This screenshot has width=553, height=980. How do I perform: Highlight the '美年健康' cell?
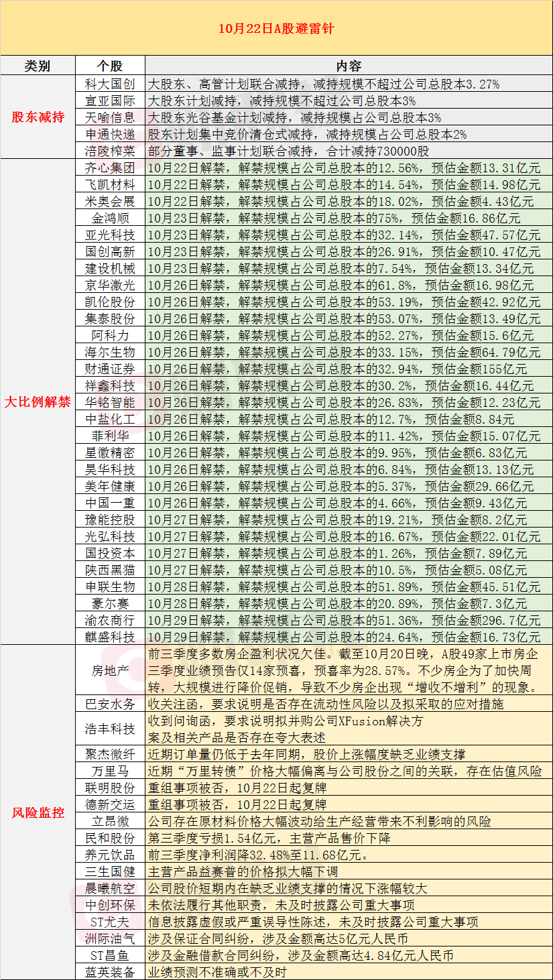110,486
